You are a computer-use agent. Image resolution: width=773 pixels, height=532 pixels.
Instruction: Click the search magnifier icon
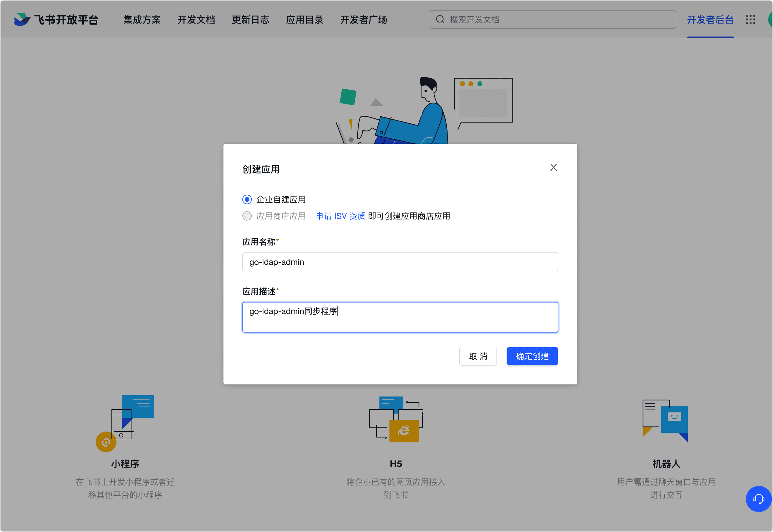[x=440, y=19]
